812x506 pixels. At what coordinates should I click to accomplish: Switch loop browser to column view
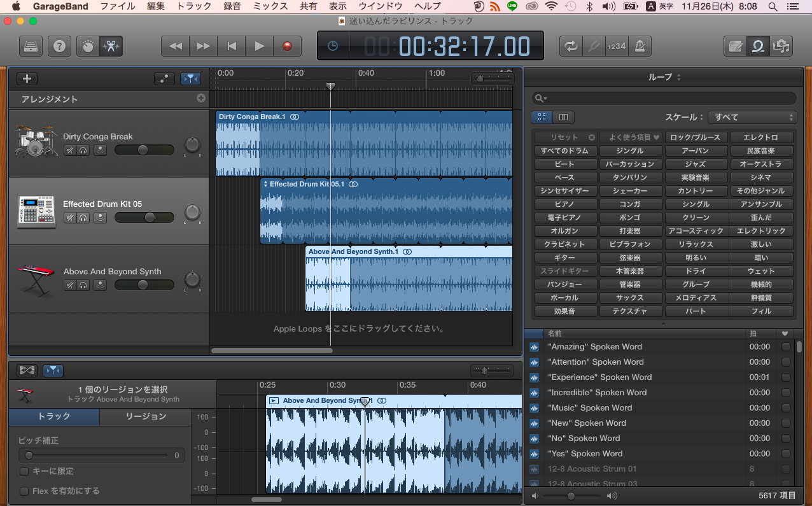(564, 118)
